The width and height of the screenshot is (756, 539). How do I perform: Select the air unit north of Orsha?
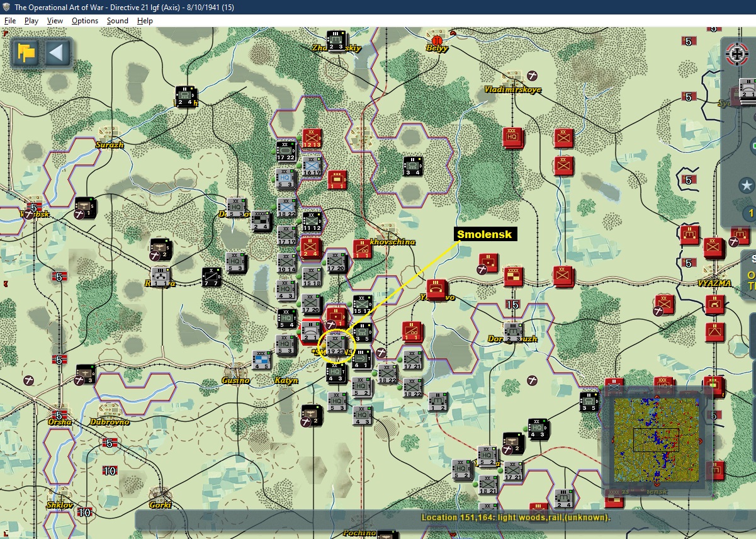point(85,374)
